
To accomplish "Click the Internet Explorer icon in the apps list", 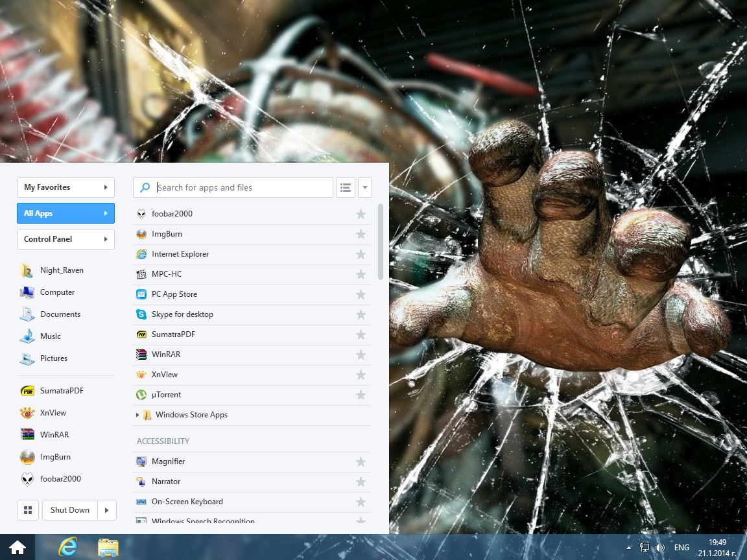I will (141, 254).
